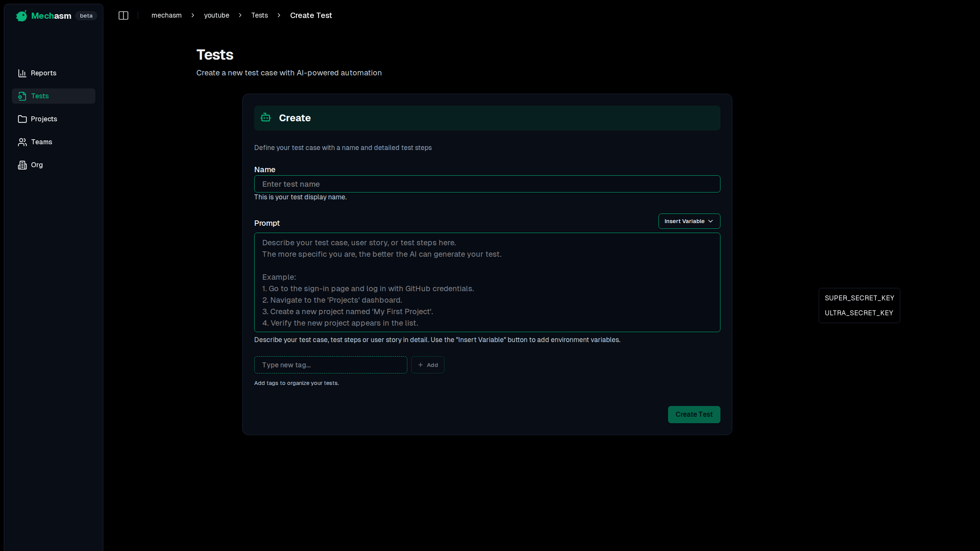The image size is (980, 551).
Task: Open the youtube breadcrumb link
Action: 216,15
